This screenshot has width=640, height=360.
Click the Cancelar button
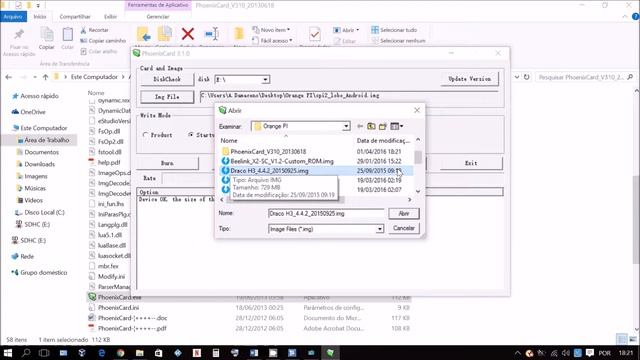403,228
